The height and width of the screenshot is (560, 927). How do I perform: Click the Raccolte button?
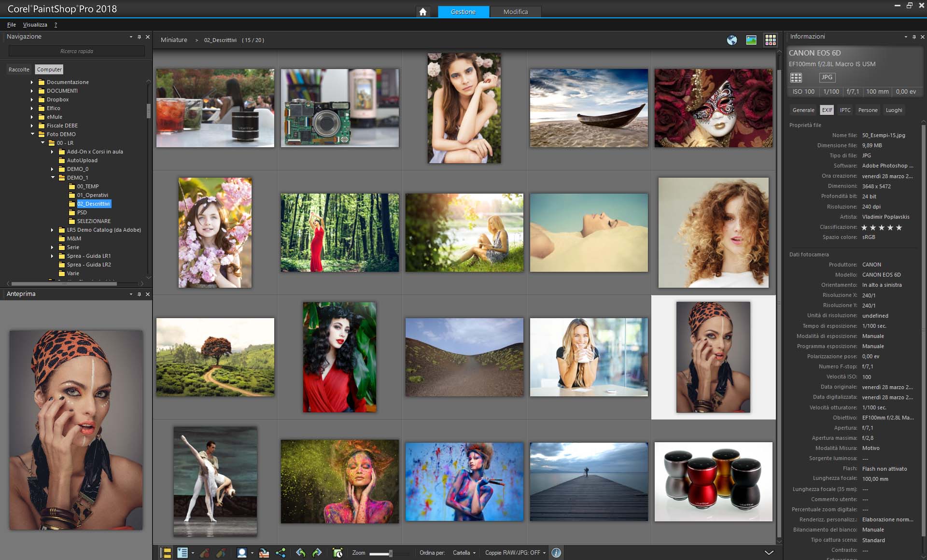[x=19, y=70]
